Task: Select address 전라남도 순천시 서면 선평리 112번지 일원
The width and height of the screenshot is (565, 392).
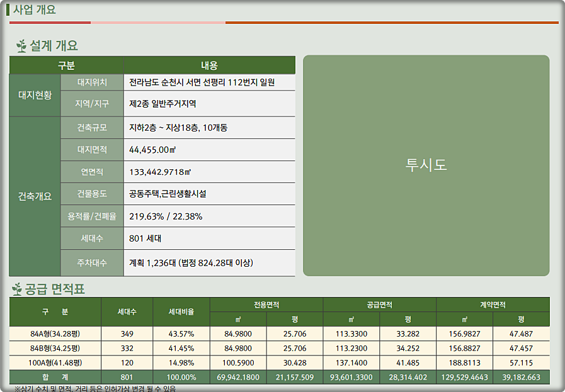Action: tap(202, 82)
